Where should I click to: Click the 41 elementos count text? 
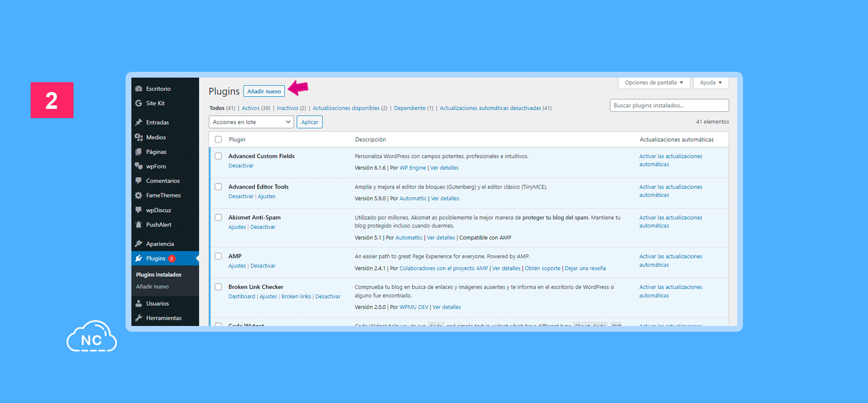click(712, 122)
